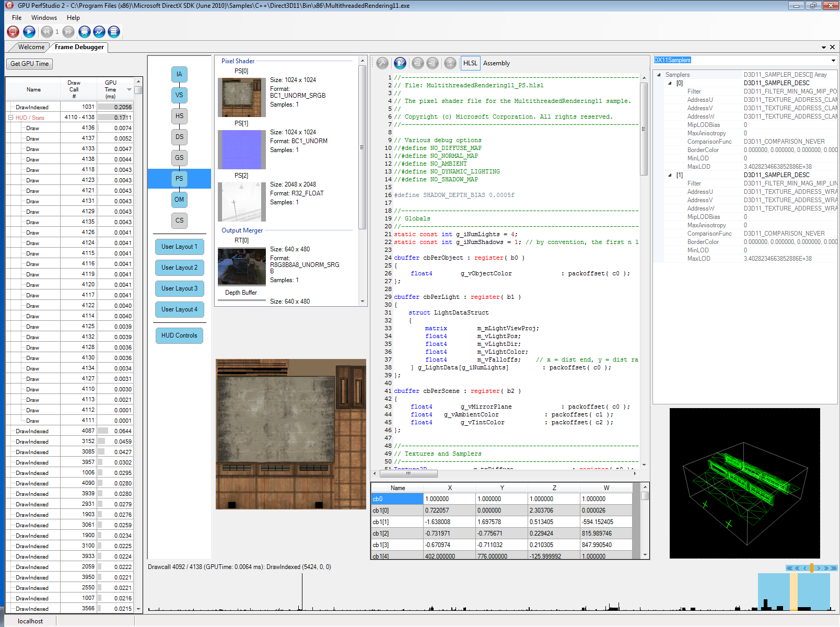Click the red disconnect monitor icon

click(13, 32)
